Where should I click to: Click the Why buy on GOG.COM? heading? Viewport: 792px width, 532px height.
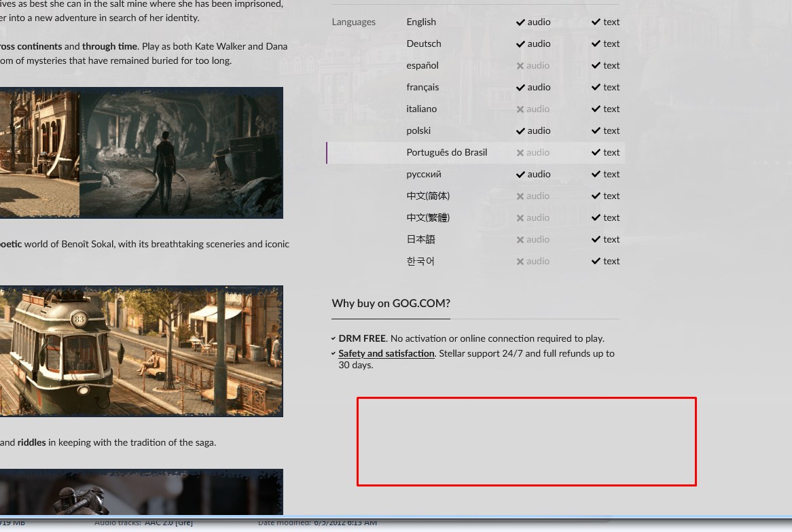[391, 303]
